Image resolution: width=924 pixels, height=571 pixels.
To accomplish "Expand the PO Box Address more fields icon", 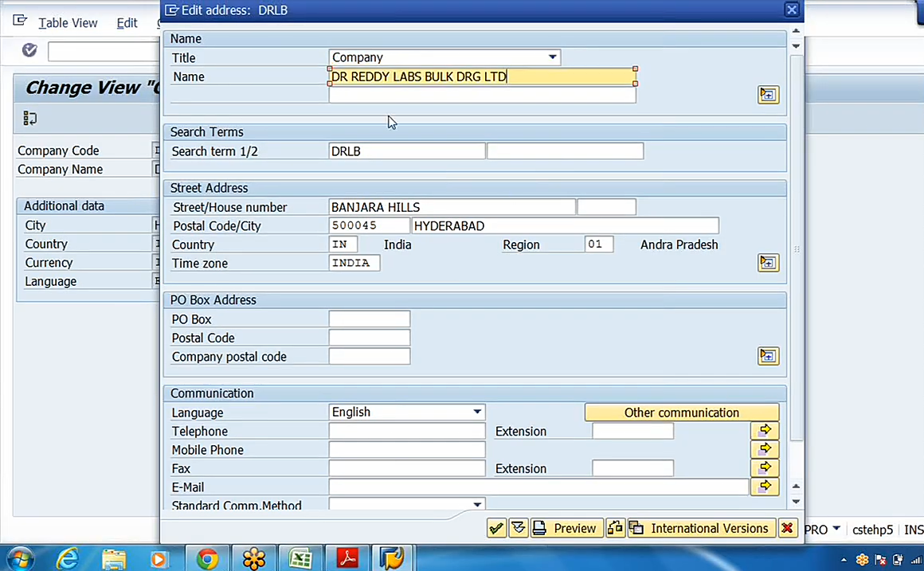I will (768, 356).
